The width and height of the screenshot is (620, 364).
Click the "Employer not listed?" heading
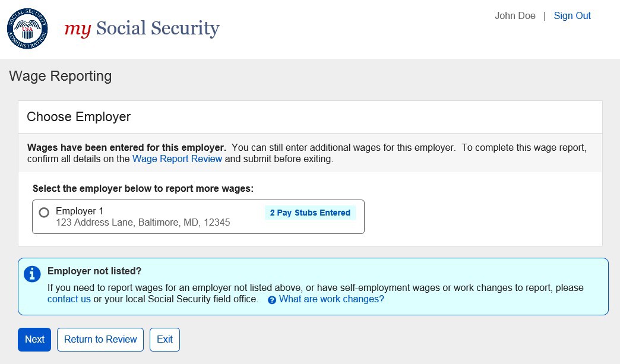[94, 271]
